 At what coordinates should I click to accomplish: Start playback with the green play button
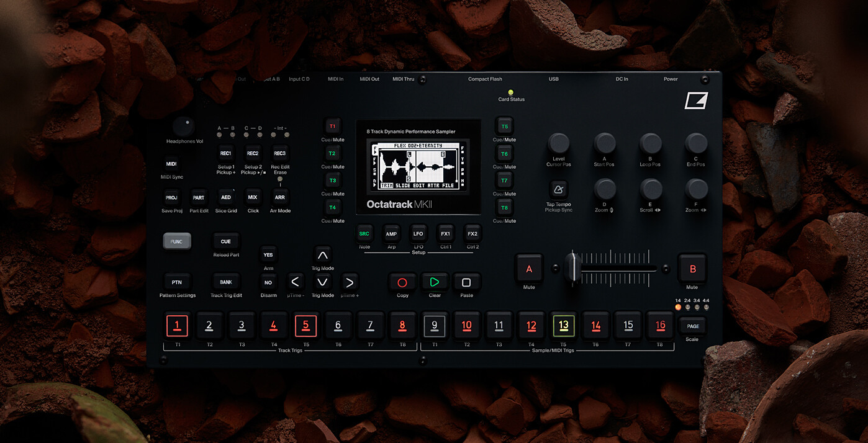pyautogui.click(x=434, y=282)
